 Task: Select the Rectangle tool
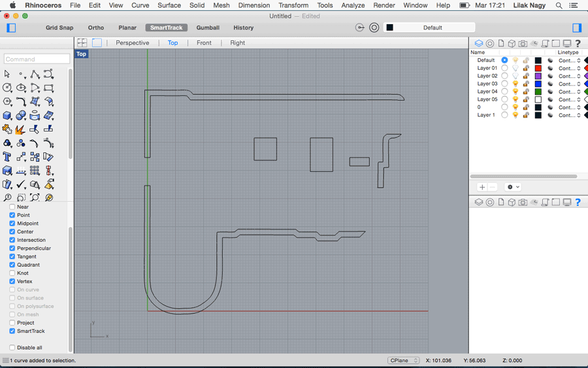(48, 88)
